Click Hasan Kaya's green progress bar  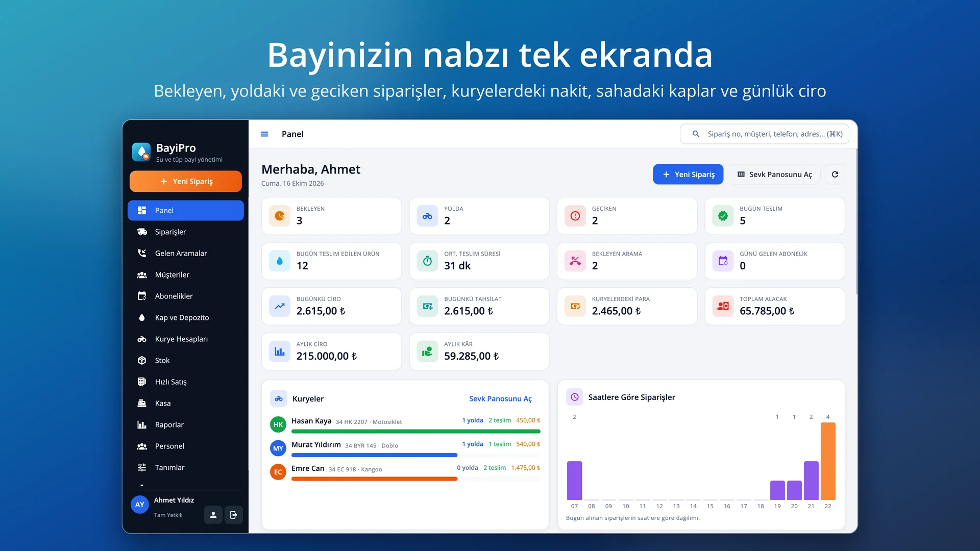(415, 432)
